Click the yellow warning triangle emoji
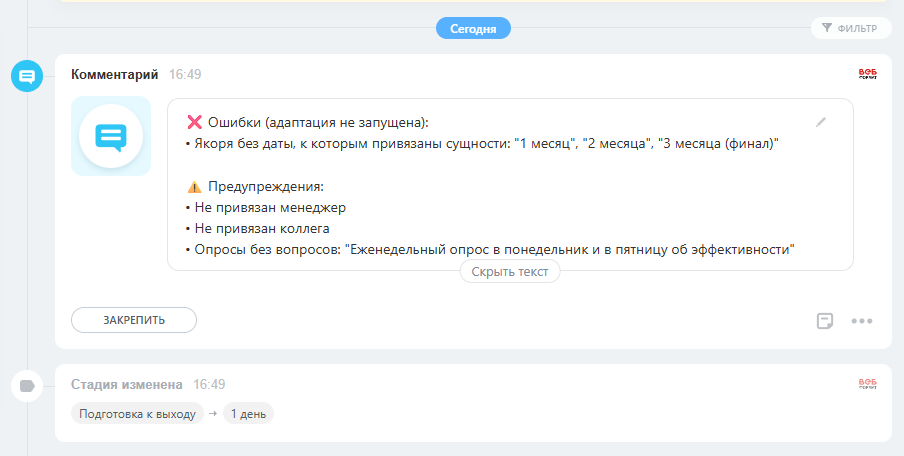The height and width of the screenshot is (456, 904). click(x=195, y=187)
